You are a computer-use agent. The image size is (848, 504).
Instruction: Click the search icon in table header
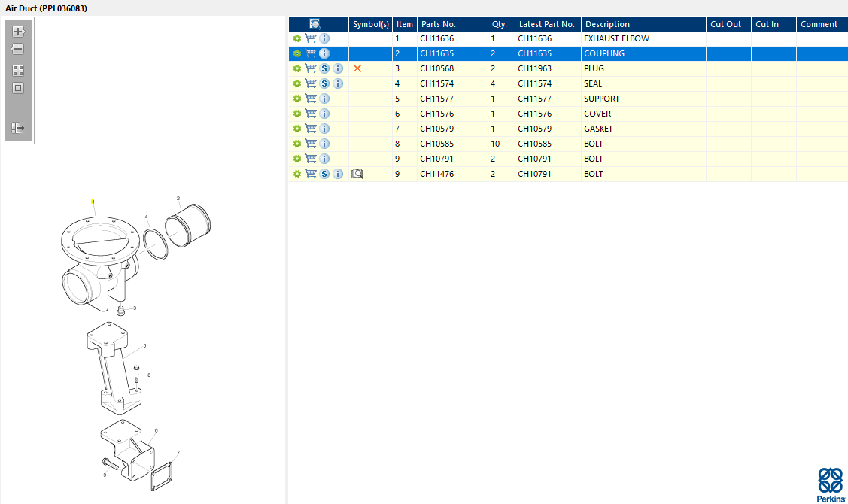[315, 24]
